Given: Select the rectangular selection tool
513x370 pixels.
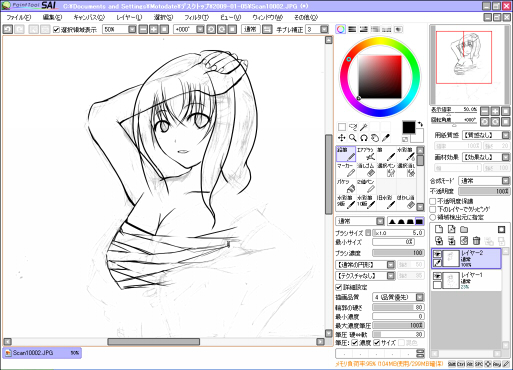Looking at the screenshot, I should 342,127.
